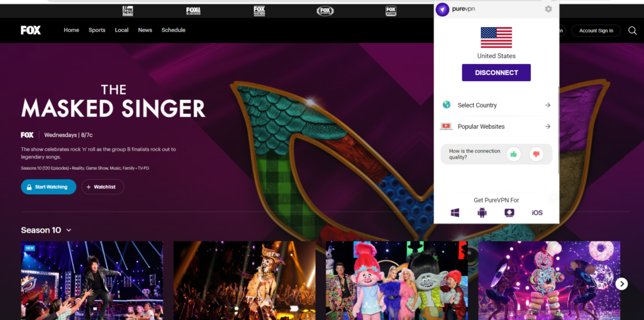Image resolution: width=644 pixels, height=320 pixels.
Task: Open the Trolls characters episode thumbnail
Action: click(397, 280)
